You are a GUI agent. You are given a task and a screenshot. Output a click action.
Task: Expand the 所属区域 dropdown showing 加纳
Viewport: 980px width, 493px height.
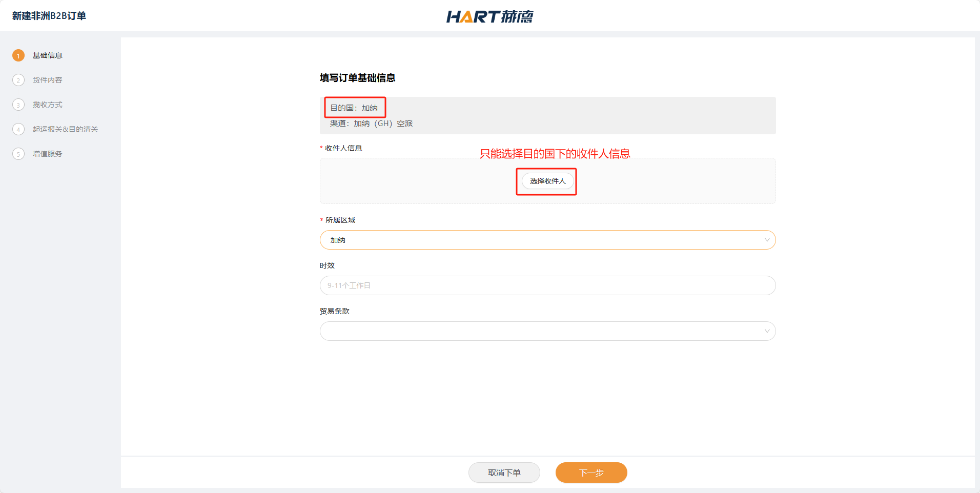coord(538,240)
